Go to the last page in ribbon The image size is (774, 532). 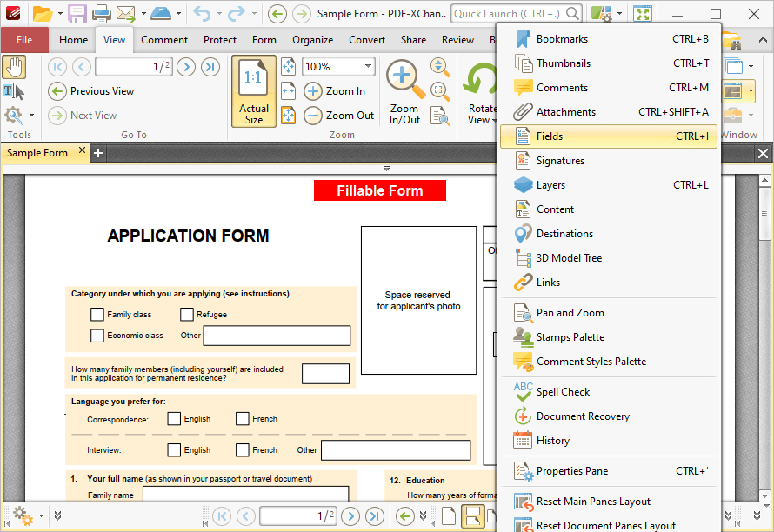click(210, 67)
